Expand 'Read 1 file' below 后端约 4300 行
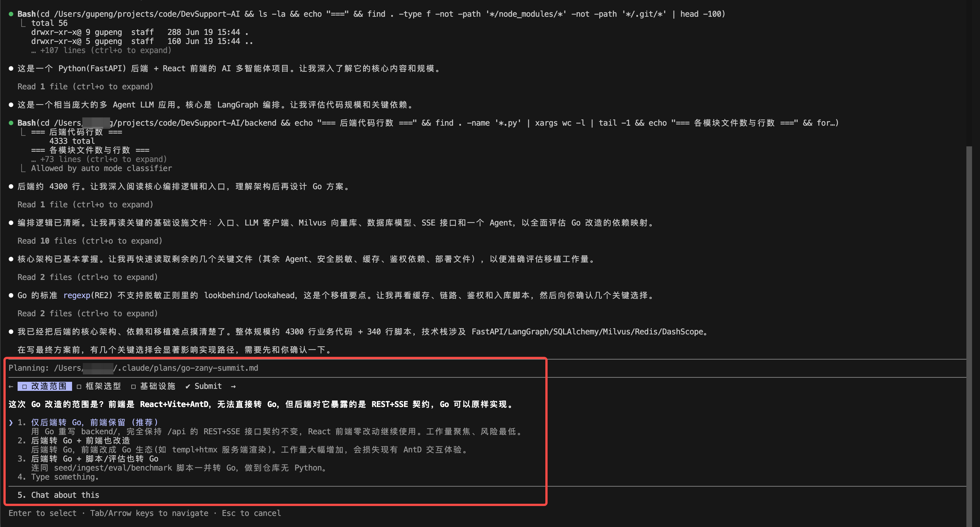 coord(85,205)
